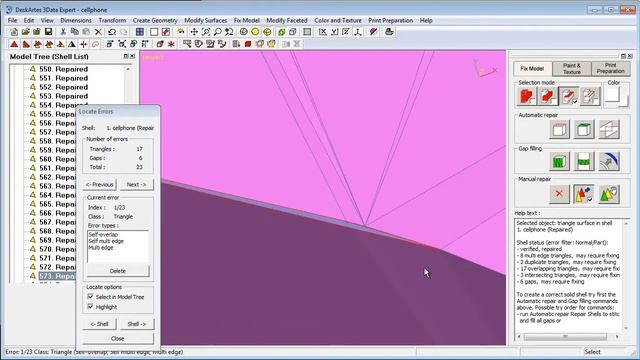Click the green-top cube Automatic repair icon
The height and width of the screenshot is (360, 640).
584,130
